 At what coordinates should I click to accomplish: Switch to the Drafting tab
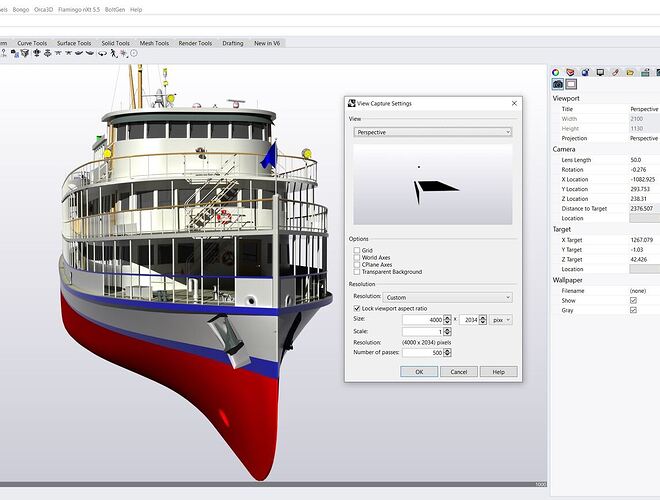233,43
